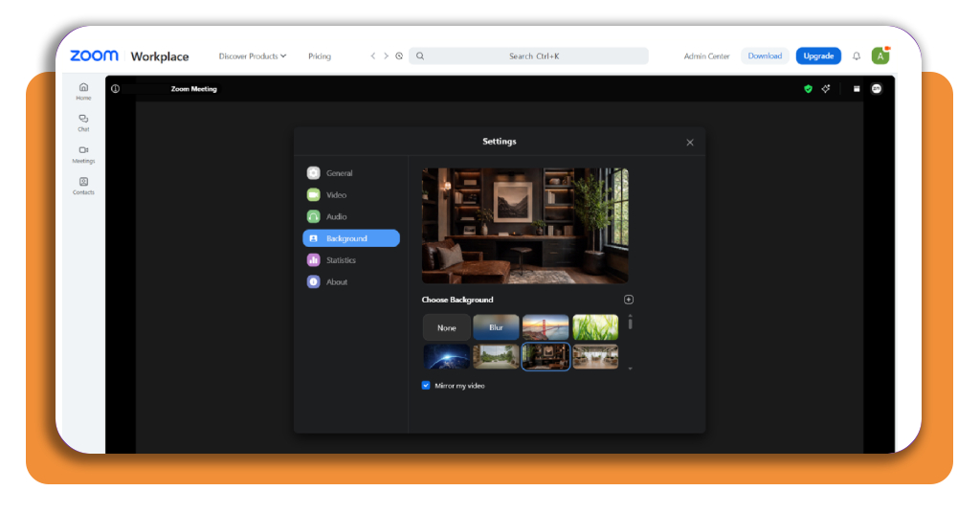Expand Discover Products dropdown
Image resolution: width=980 pixels, height=513 pixels.
coord(252,56)
